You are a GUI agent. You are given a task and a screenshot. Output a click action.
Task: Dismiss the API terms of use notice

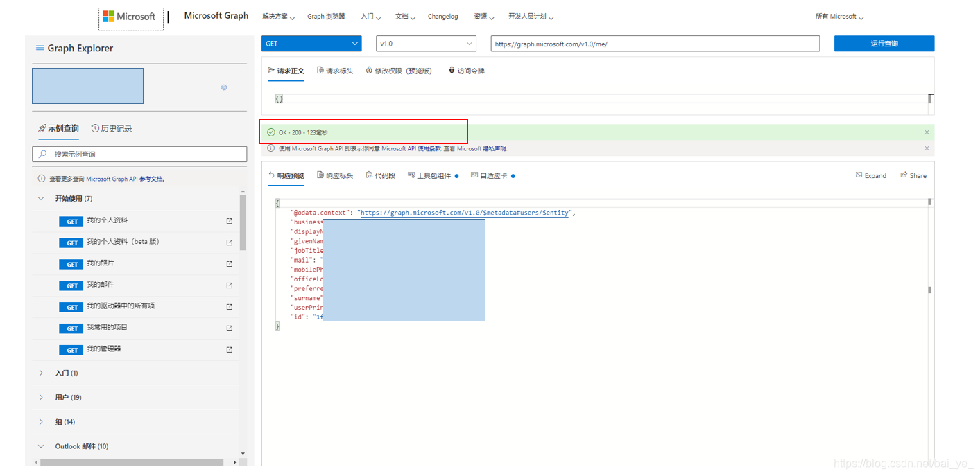pyautogui.click(x=927, y=148)
